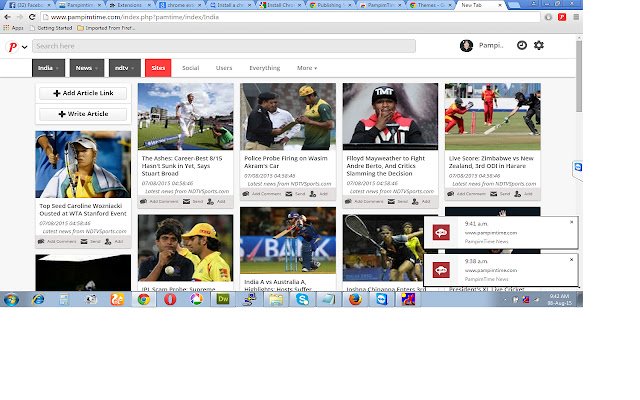Open the Apps bookmark shortcut

[x=13, y=28]
